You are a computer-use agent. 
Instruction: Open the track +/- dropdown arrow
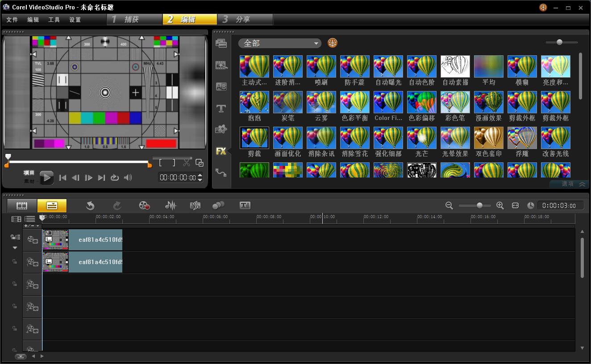(38, 226)
